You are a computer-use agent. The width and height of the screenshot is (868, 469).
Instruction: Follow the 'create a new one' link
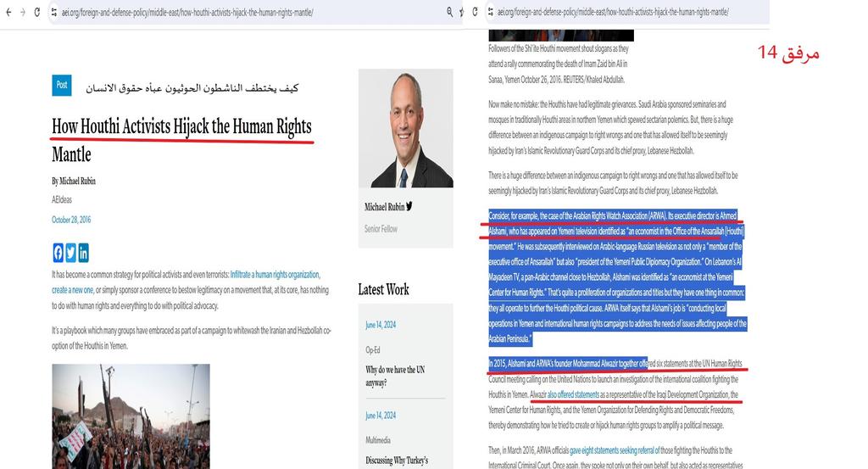(x=73, y=290)
